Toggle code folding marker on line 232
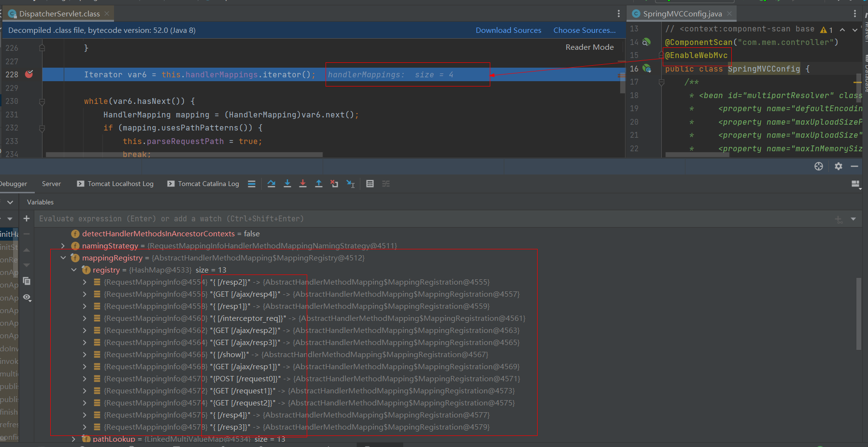Screen dimensions: 868x447 pos(42,128)
